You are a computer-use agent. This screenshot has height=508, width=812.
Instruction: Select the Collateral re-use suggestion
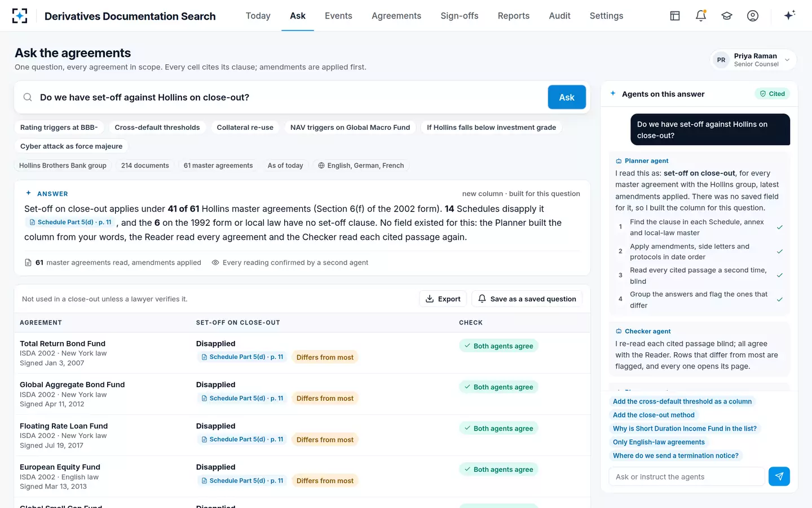pyautogui.click(x=245, y=128)
